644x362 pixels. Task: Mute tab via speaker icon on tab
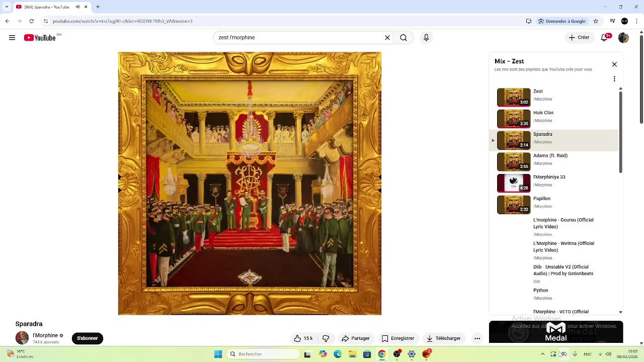(x=77, y=7)
